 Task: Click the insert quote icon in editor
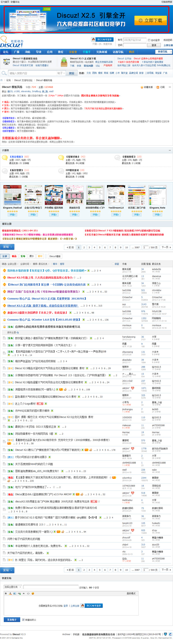click(23, 593)
